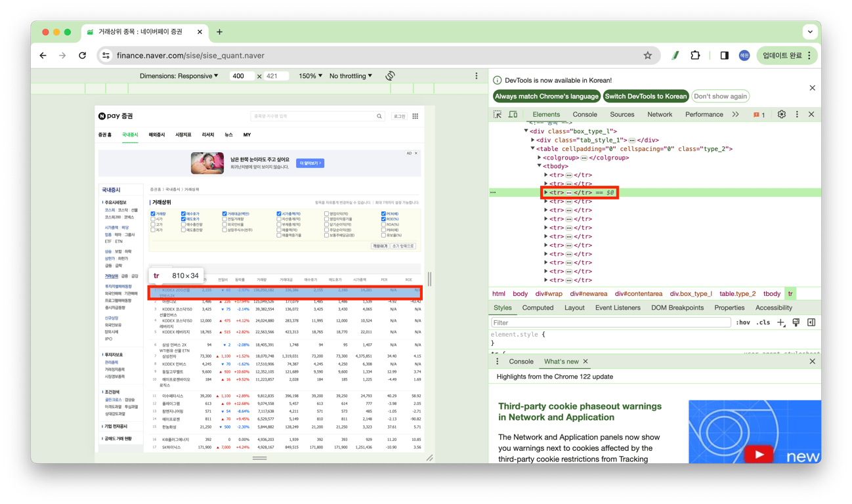Viewport: 852px width, 504px height.
Task: Activate the inspect element picker tool
Action: 498,115
